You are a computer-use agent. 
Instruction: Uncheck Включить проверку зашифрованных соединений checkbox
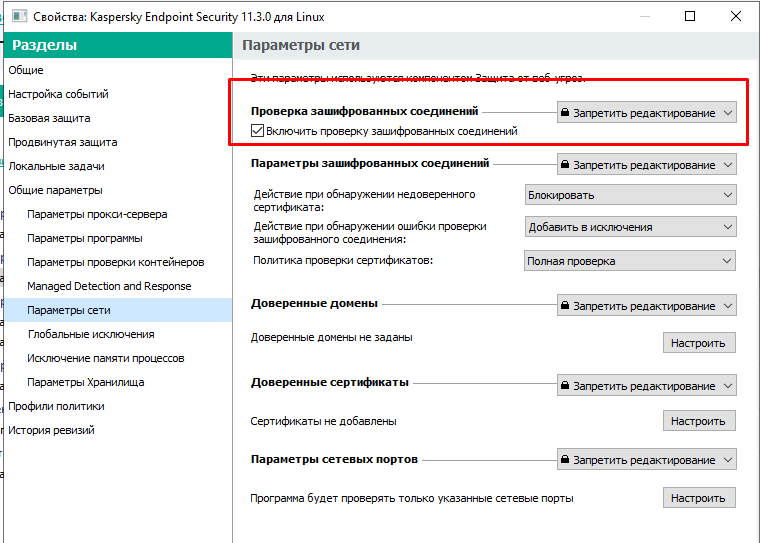pos(257,131)
